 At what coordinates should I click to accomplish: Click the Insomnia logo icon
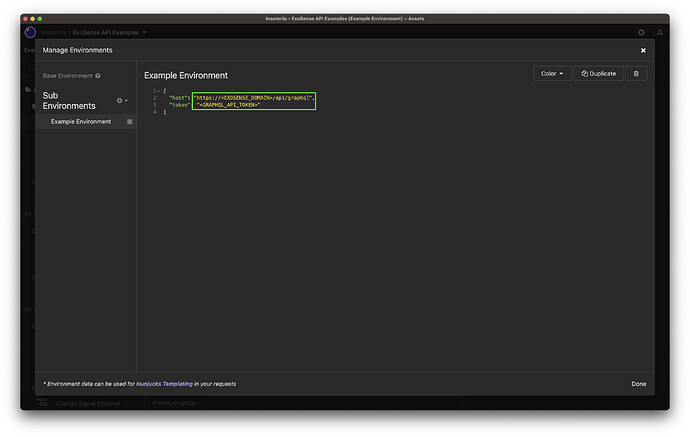pos(30,33)
